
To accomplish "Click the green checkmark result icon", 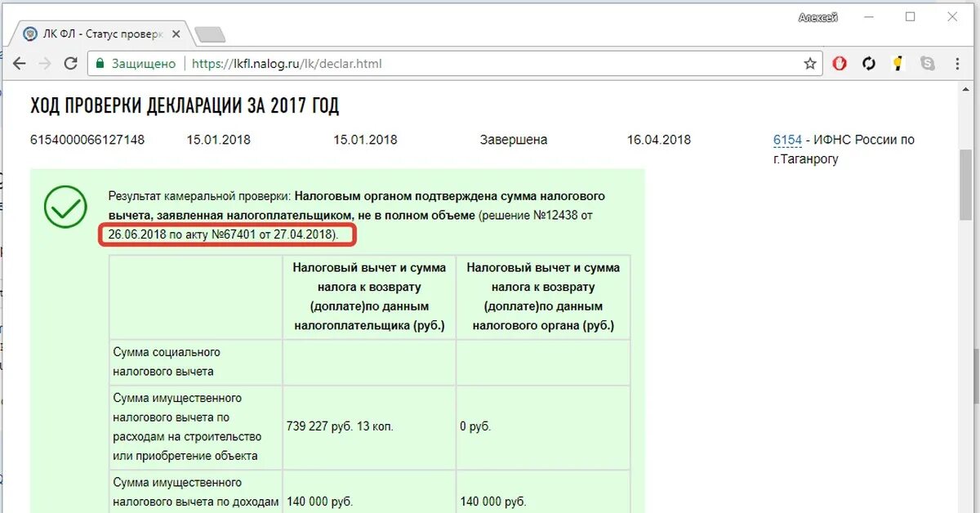I will tap(65, 207).
